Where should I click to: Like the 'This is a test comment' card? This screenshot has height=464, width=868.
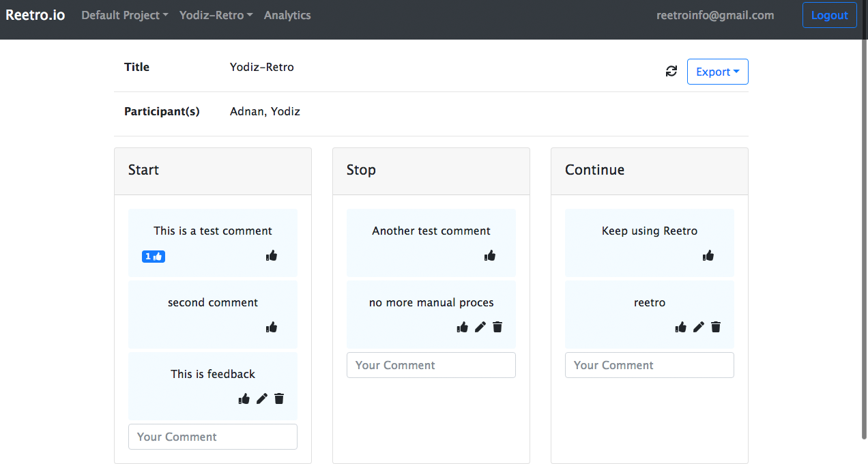[x=272, y=256]
